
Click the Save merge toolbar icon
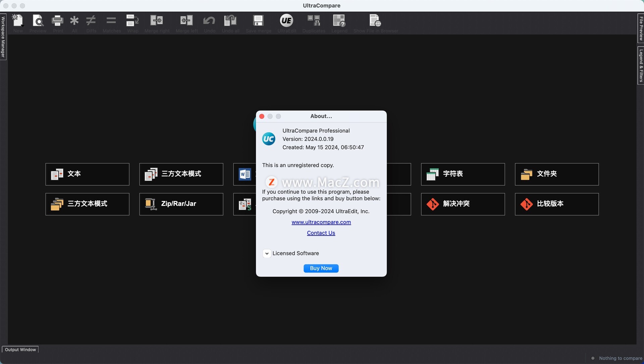[x=258, y=21]
